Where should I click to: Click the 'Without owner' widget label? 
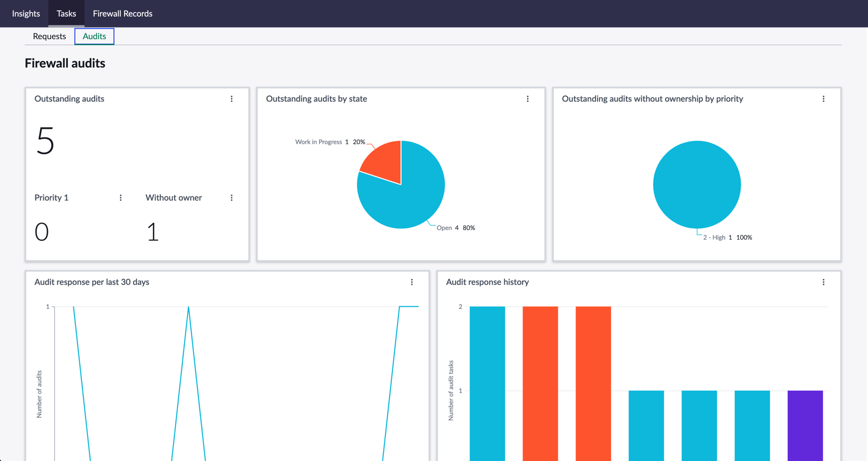173,198
